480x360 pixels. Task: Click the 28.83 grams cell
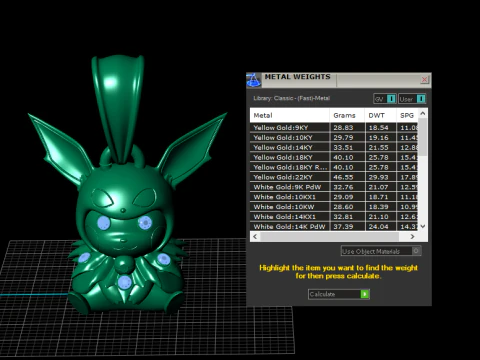point(347,127)
